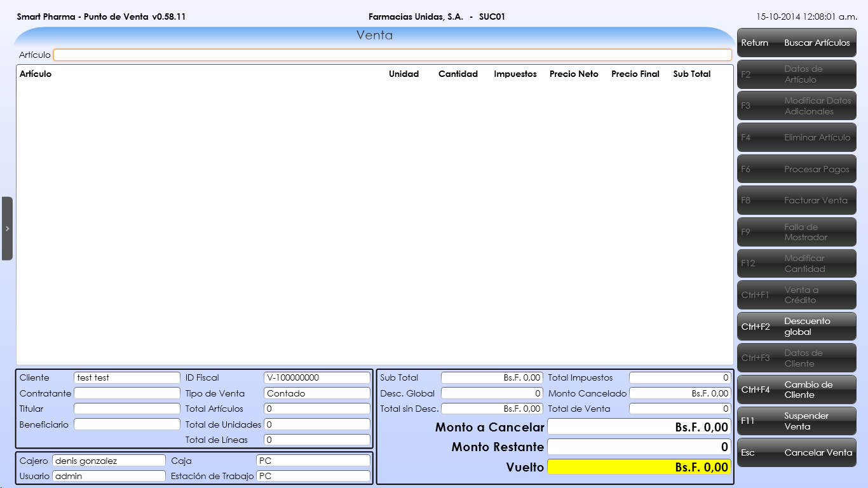Click Smart Pharma - Punto de Venta title
The height and width of the screenshot is (488, 868).
pyautogui.click(x=101, y=17)
